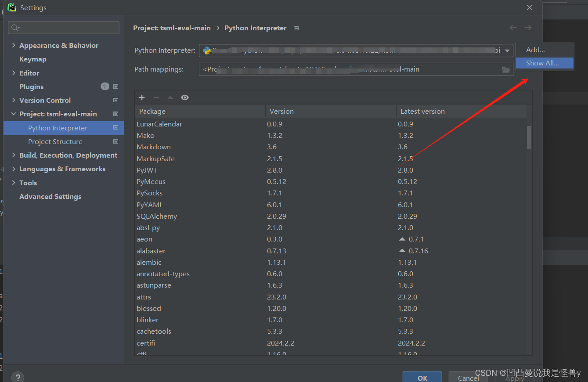Click the help question mark button

click(x=18, y=378)
